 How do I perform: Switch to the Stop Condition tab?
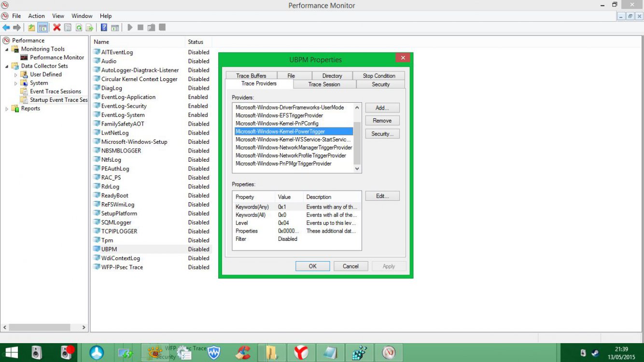(x=379, y=76)
